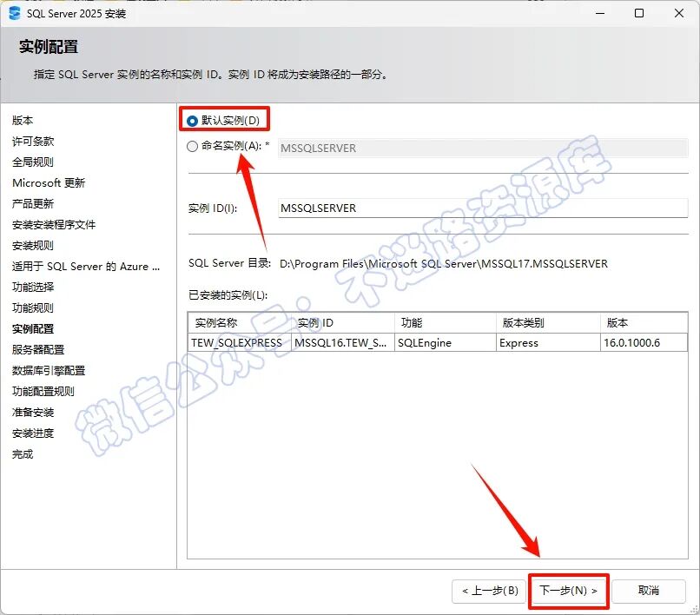Minimize the SQL Server 2025 安装 window
The image size is (700, 615).
coord(600,13)
